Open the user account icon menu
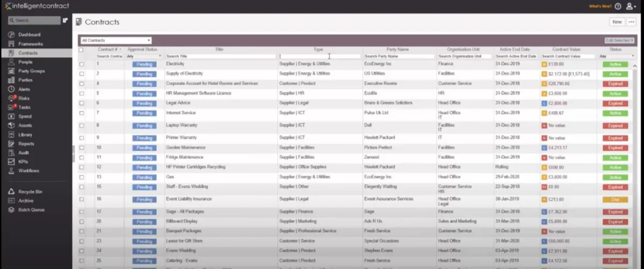This screenshot has width=644, height=269. coord(631,6)
